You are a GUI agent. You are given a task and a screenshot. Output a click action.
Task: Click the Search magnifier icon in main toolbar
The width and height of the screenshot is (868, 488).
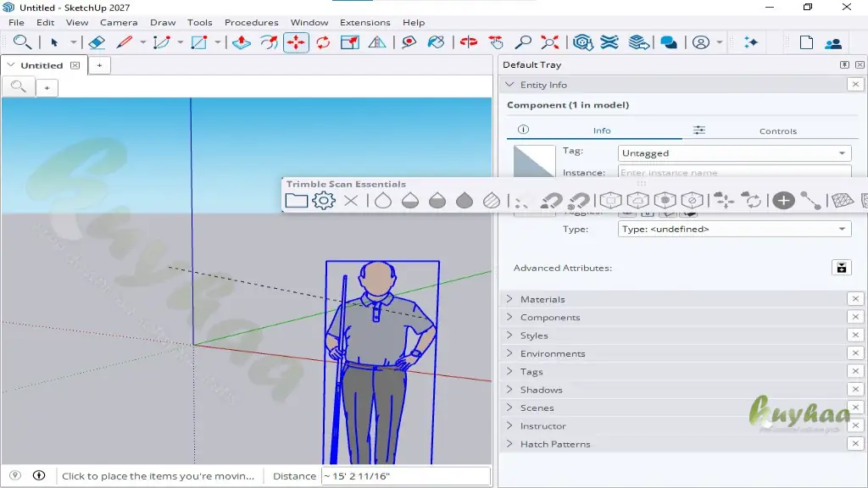point(22,42)
